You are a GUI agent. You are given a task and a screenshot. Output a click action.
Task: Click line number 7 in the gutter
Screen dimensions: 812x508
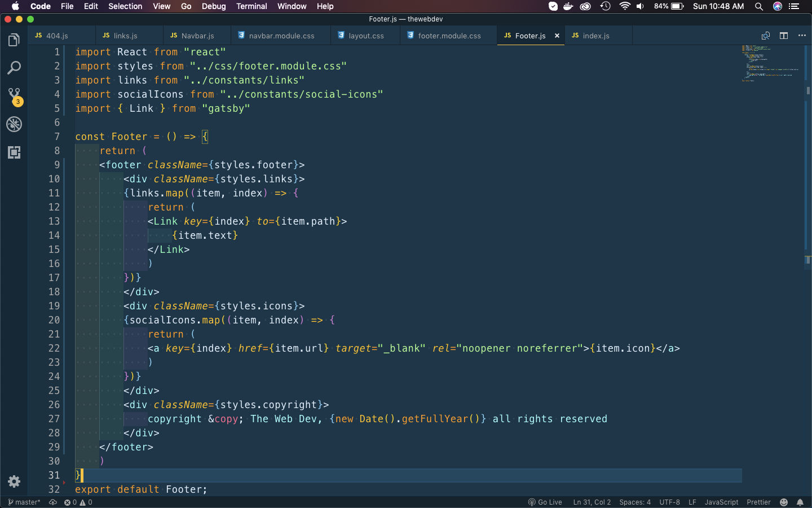pos(57,137)
